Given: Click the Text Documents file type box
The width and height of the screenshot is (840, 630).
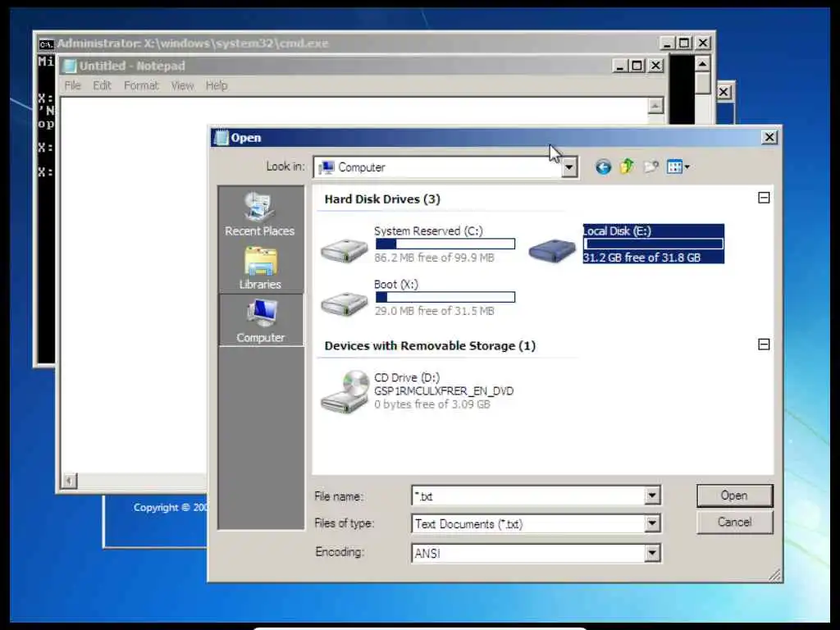Looking at the screenshot, I should [x=536, y=523].
